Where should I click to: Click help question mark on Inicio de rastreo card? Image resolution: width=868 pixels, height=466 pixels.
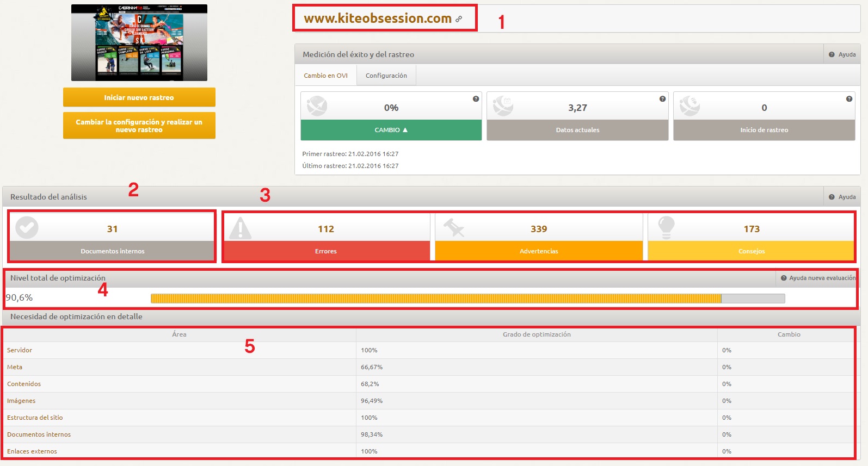coord(849,99)
